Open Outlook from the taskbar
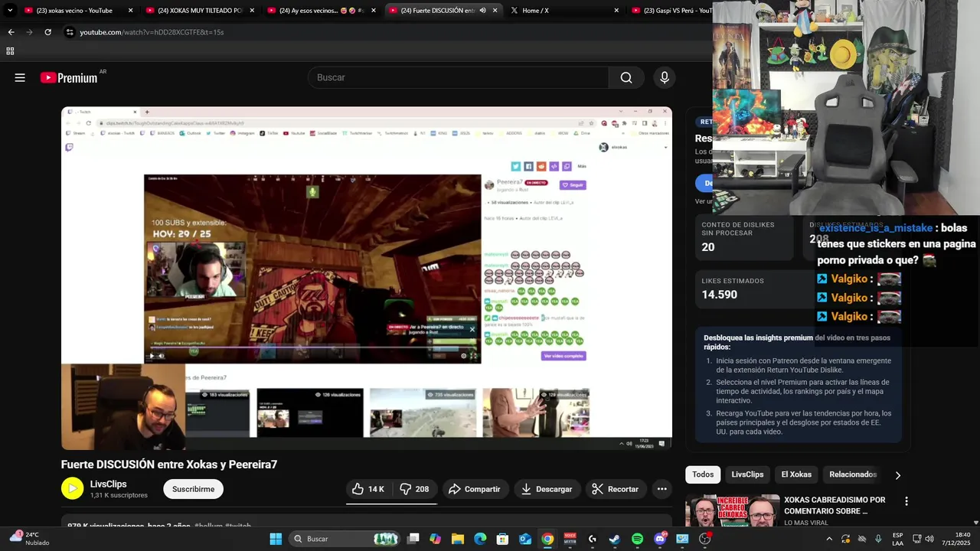980x551 pixels. coord(525,539)
